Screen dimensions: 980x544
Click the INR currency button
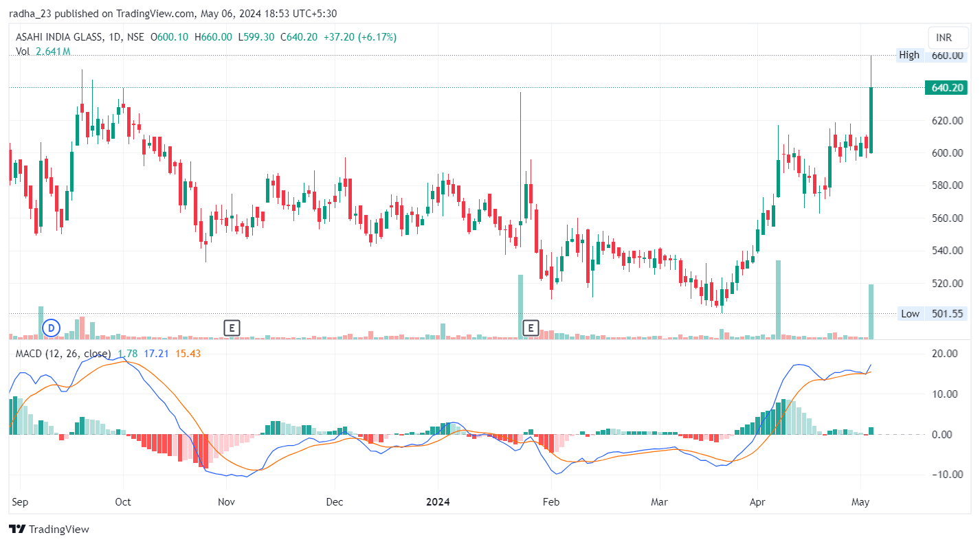click(x=948, y=37)
